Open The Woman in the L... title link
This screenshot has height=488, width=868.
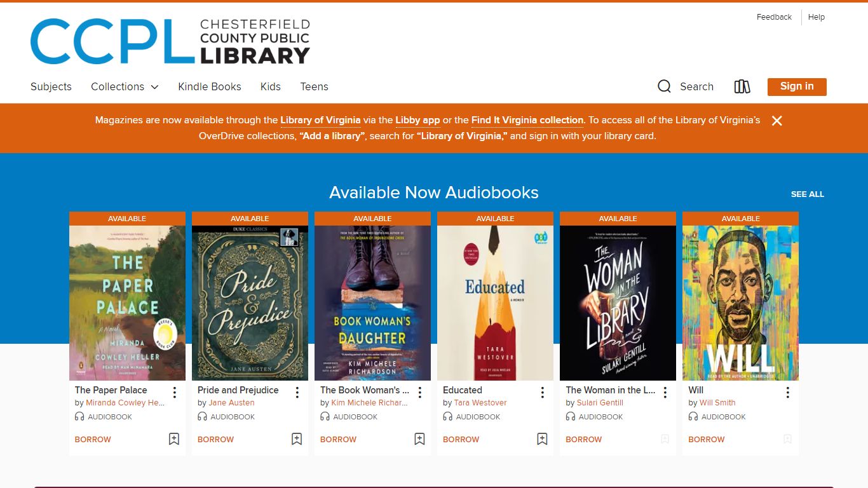pos(610,390)
